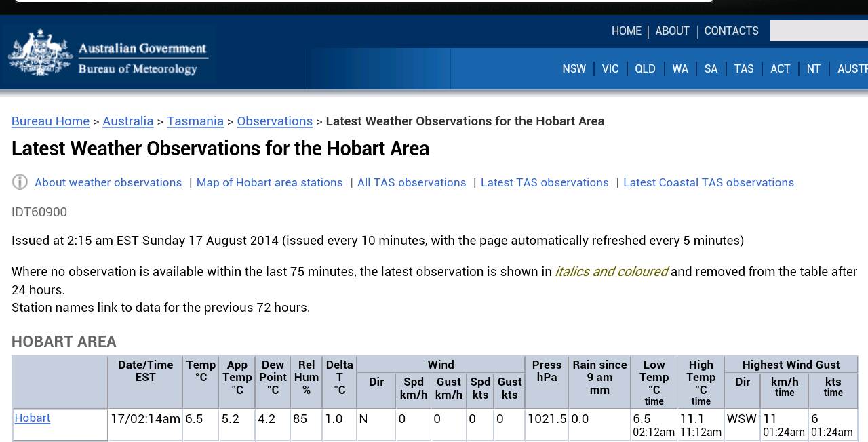Open the TAS state tab

pos(743,69)
